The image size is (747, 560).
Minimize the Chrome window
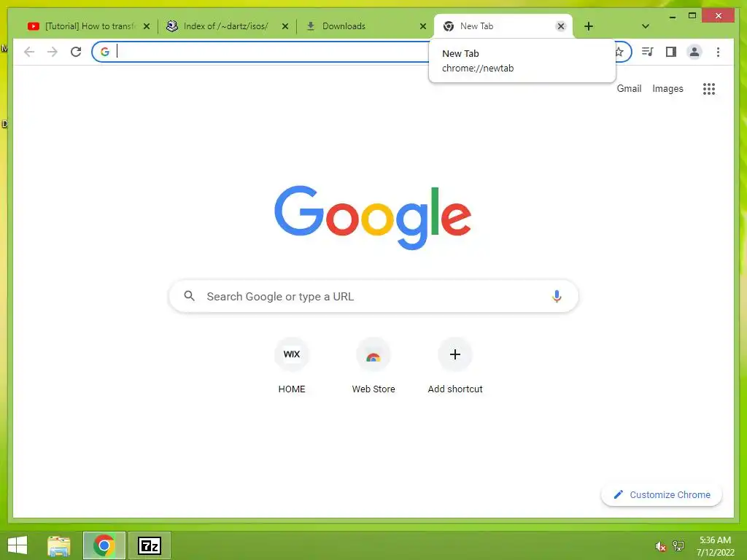click(x=672, y=16)
